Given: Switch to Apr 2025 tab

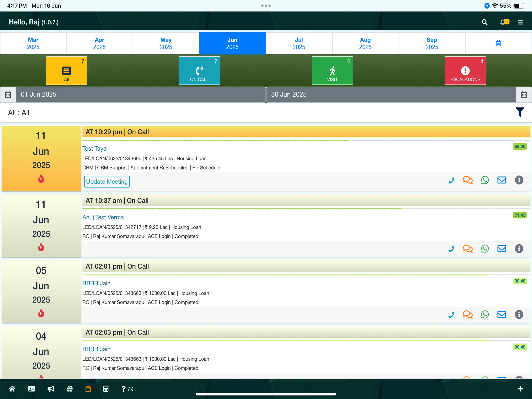Looking at the screenshot, I should pos(100,43).
